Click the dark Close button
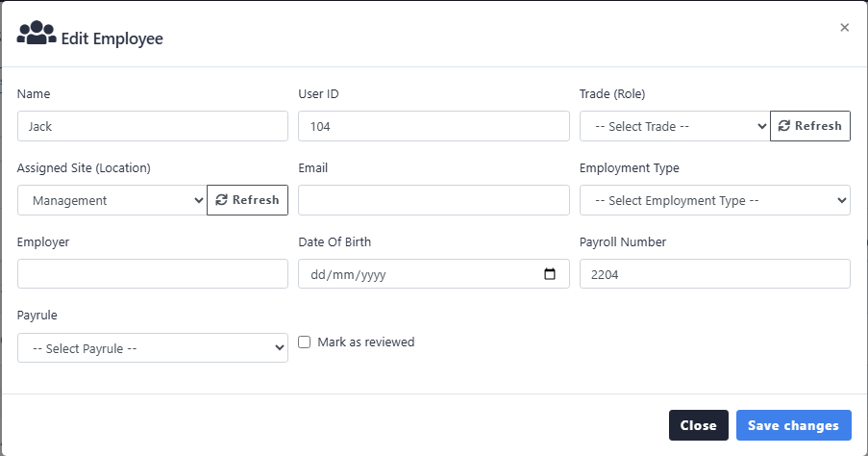This screenshot has width=868, height=456. [x=698, y=425]
